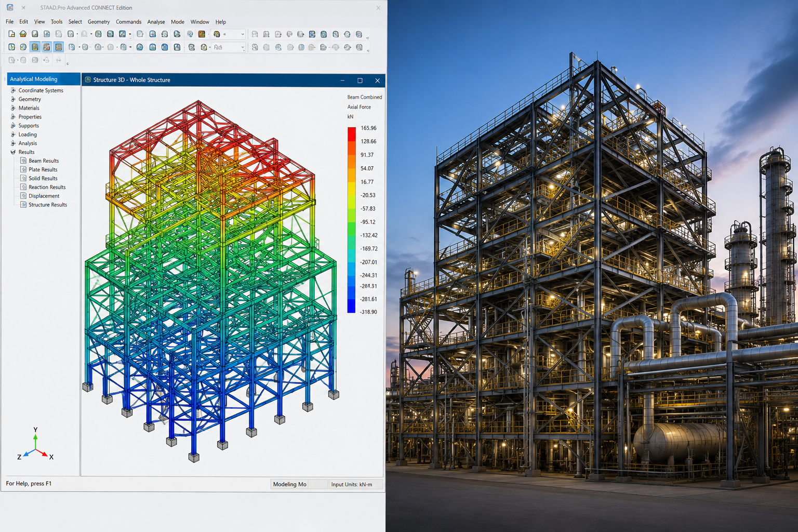The height and width of the screenshot is (532, 798).
Task: Click the STAAD.Pro app icon in title bar
Action: tap(10, 7)
